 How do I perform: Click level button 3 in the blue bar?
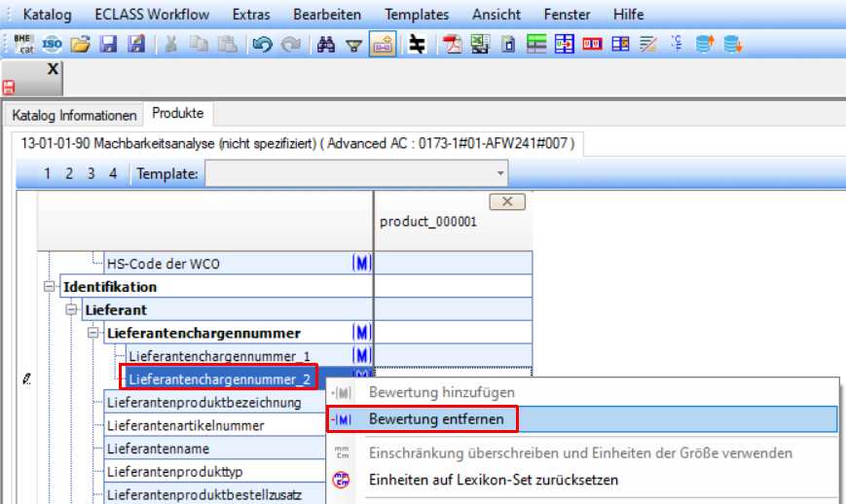(91, 173)
